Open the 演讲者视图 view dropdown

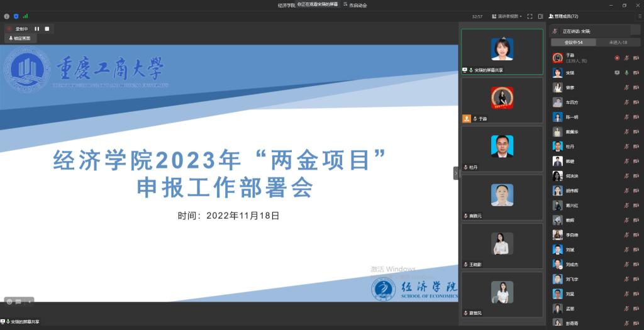click(507, 16)
